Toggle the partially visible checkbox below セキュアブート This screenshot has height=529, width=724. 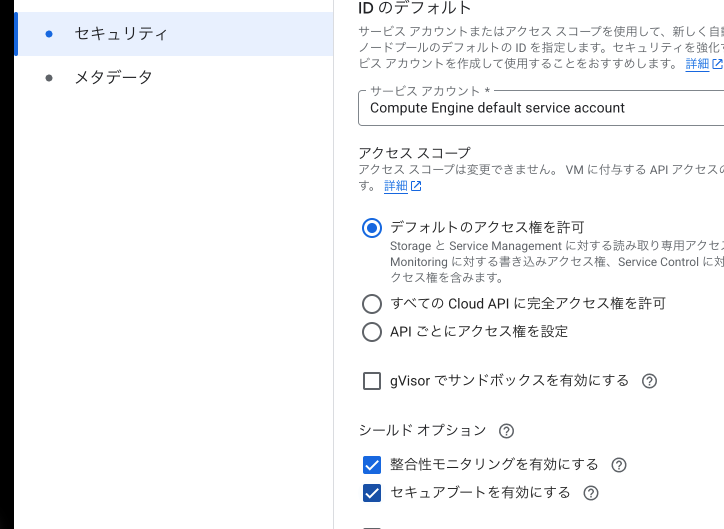[372, 527]
